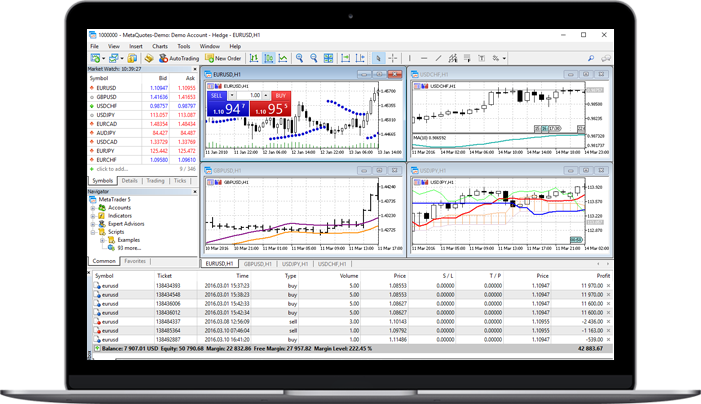701x404 pixels.
Task: Close the Market Watch panel
Action: click(195, 69)
